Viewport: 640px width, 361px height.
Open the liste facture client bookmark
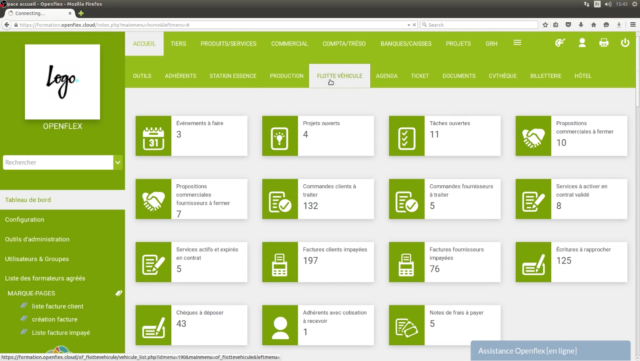point(58,306)
